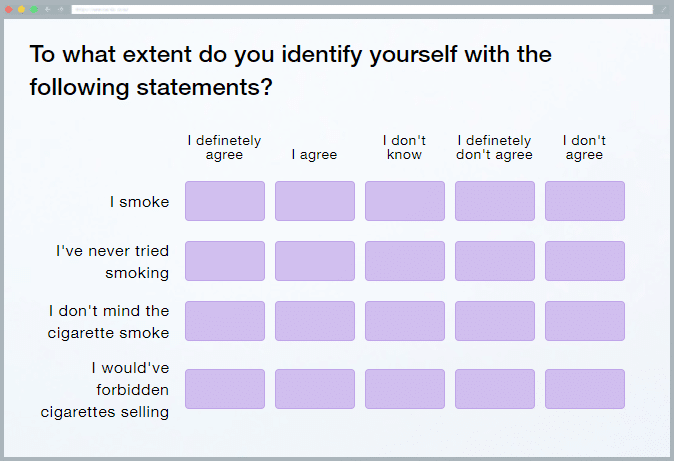Screen dimensions: 674x461
Task: Pick 'I agree' for forbidden cigarettes selling
Action: click(315, 389)
